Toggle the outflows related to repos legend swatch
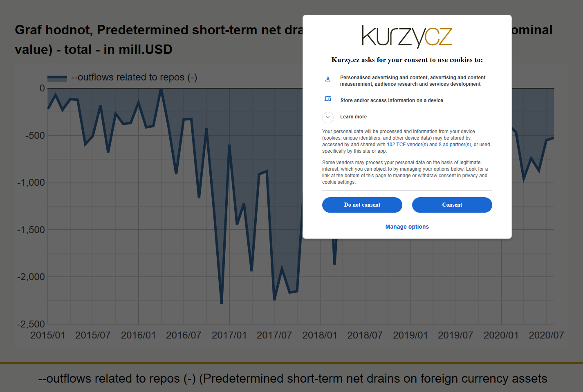This screenshot has width=583, height=392. (57, 78)
